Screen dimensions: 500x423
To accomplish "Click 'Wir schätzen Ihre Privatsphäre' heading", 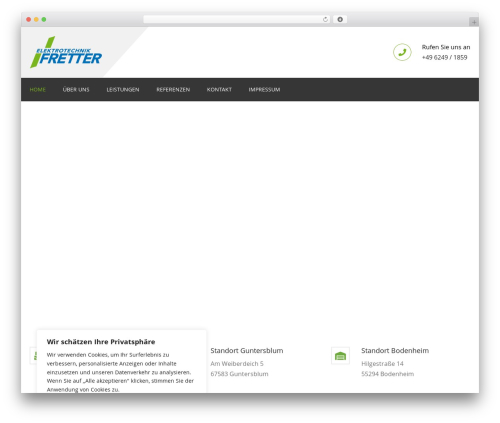I will tap(101, 342).
